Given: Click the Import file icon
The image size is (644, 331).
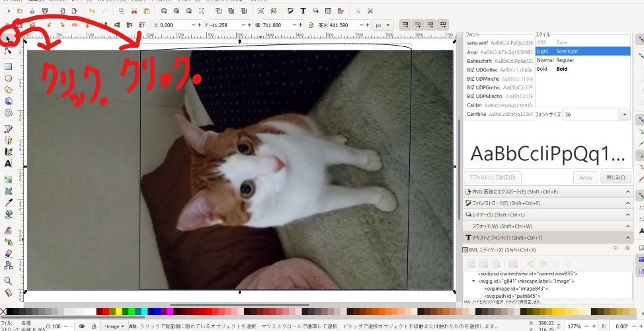Looking at the screenshot, I should (x=62, y=11).
